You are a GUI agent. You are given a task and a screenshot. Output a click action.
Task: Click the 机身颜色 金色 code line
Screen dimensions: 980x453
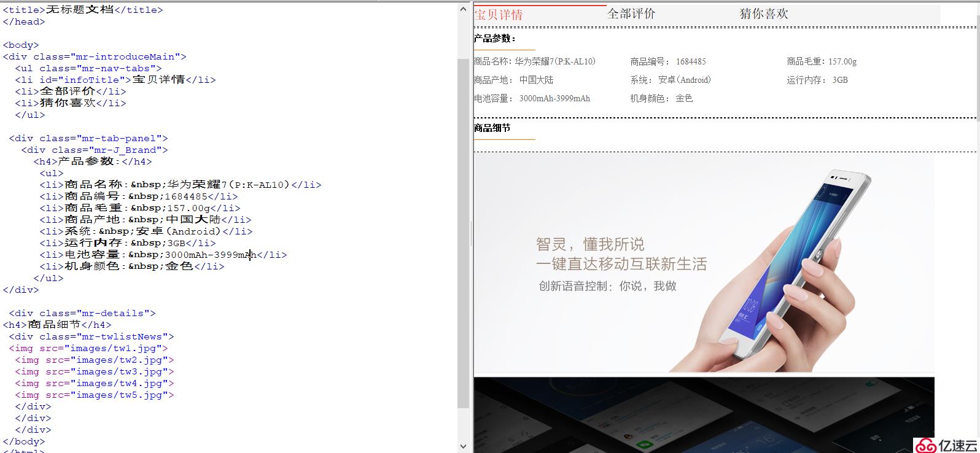pos(132,266)
